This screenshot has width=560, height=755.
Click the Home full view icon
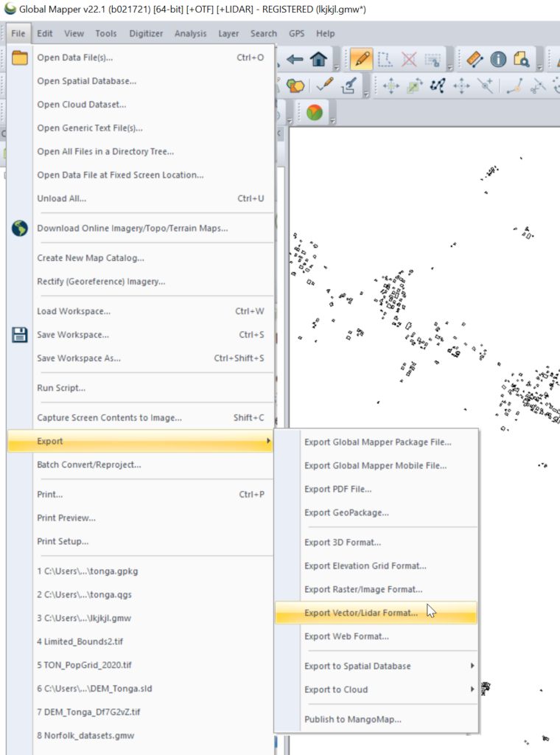coord(318,59)
